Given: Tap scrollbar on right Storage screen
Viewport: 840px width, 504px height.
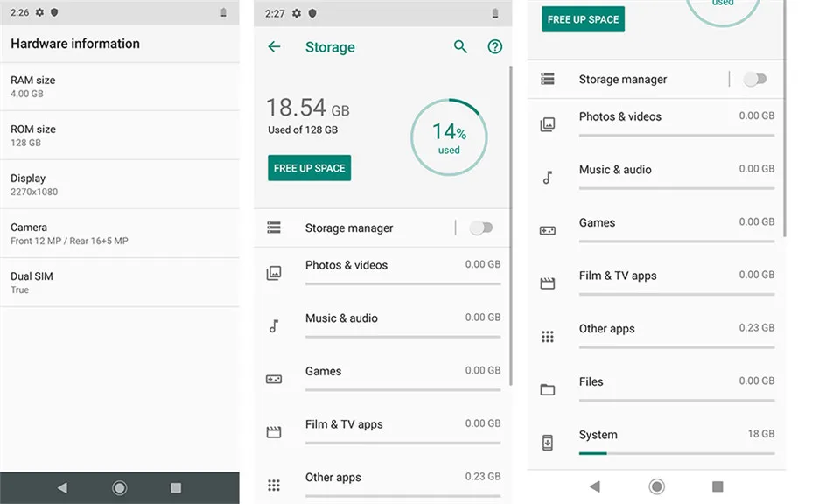Looking at the screenshot, I should click(x=785, y=118).
